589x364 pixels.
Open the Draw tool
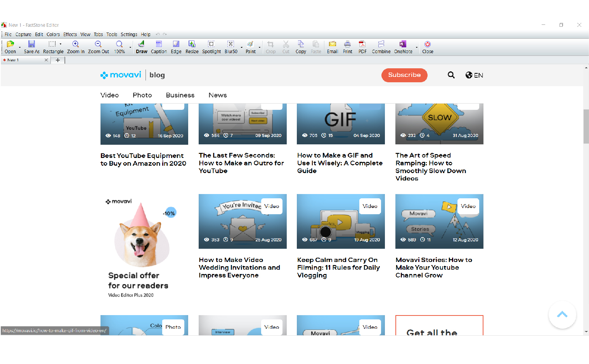[141, 47]
